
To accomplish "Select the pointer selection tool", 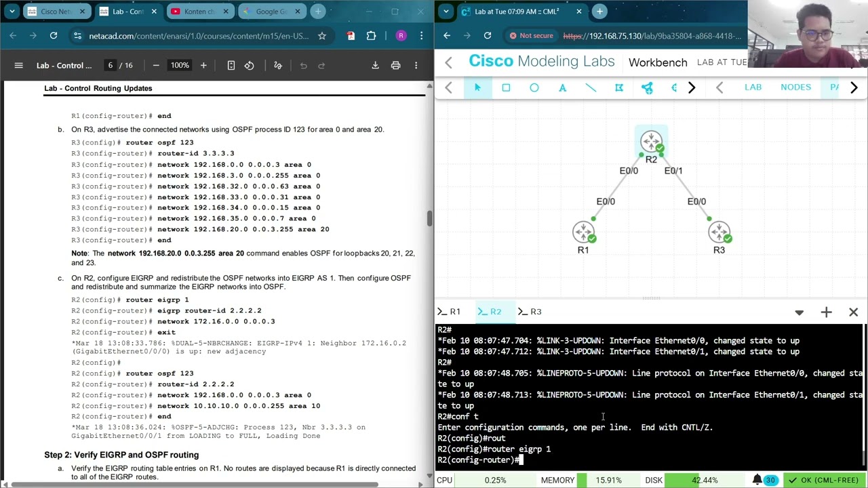I will click(x=477, y=87).
